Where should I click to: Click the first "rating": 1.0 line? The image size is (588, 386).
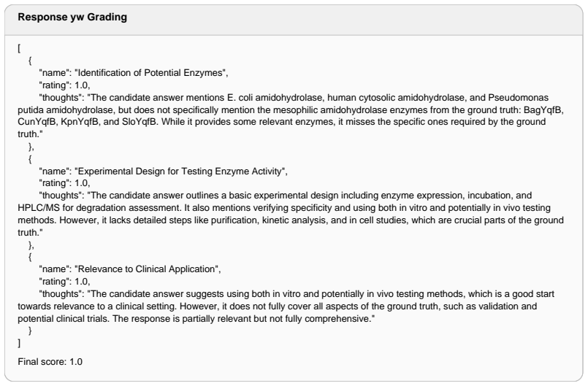[x=64, y=85]
